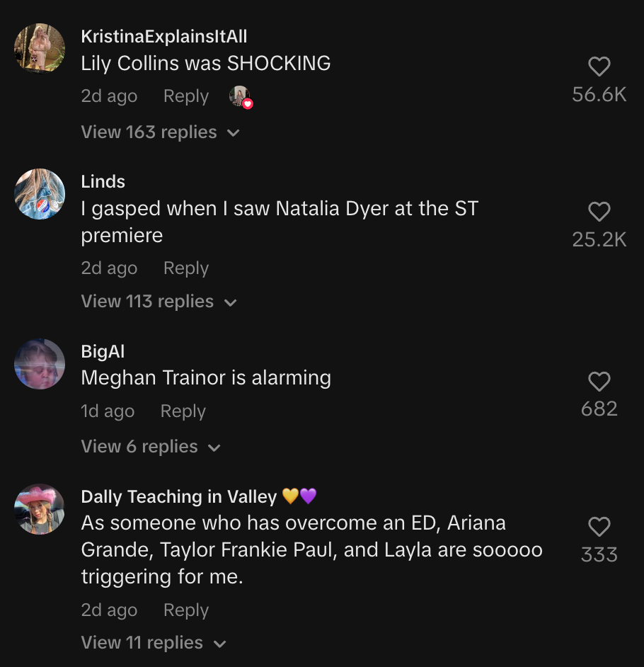644x667 pixels.
Task: View the 11 replies thread
Action: pyautogui.click(x=154, y=643)
